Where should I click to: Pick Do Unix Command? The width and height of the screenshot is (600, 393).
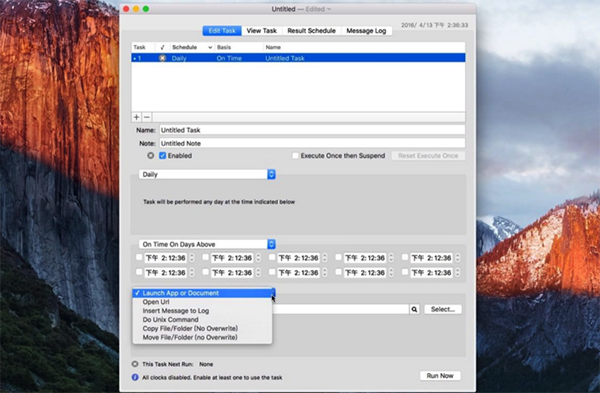(202, 320)
